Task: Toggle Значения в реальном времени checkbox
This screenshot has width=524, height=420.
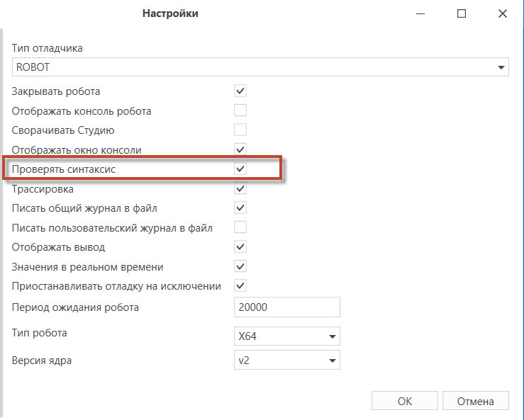Action: (240, 266)
